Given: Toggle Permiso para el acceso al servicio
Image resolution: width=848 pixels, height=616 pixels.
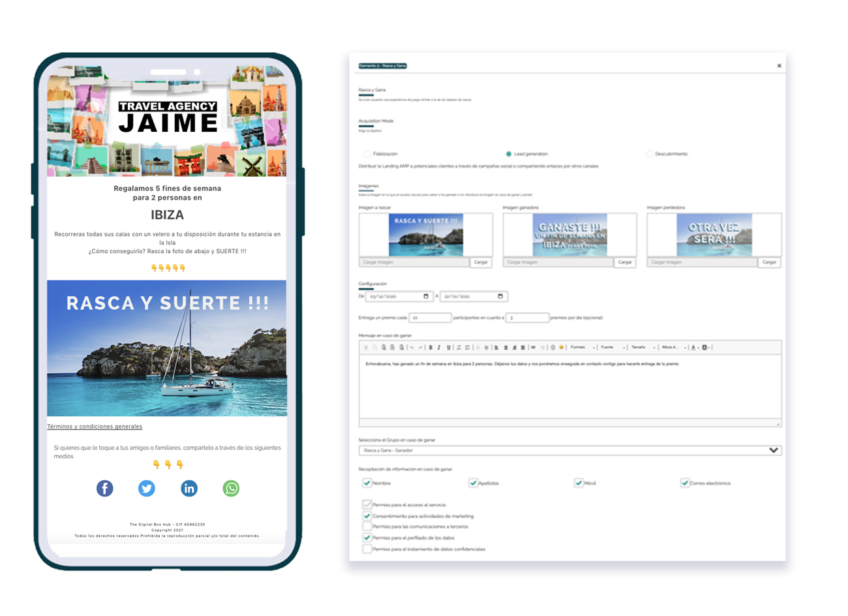Looking at the screenshot, I should point(367,504).
